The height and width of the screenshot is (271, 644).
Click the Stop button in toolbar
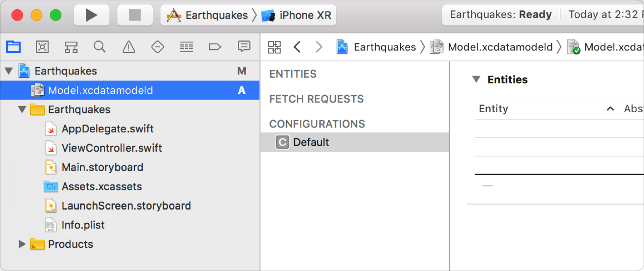pos(135,15)
